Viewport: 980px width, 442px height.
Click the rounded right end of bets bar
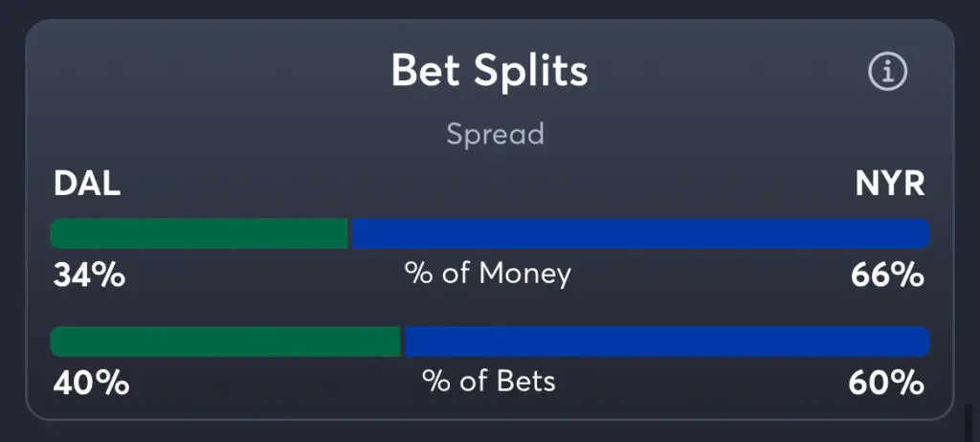[x=923, y=342]
